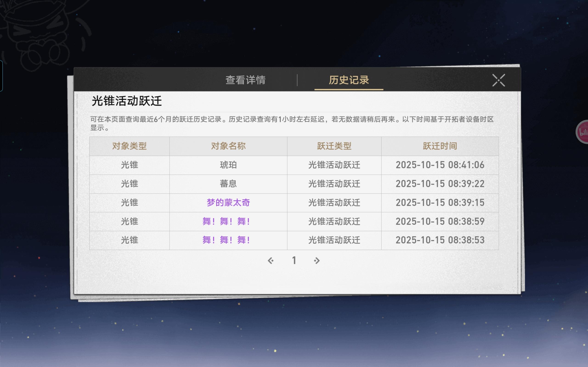Image resolution: width=588 pixels, height=367 pixels.
Task: Click the 跃迁时间 column header
Action: 440,146
